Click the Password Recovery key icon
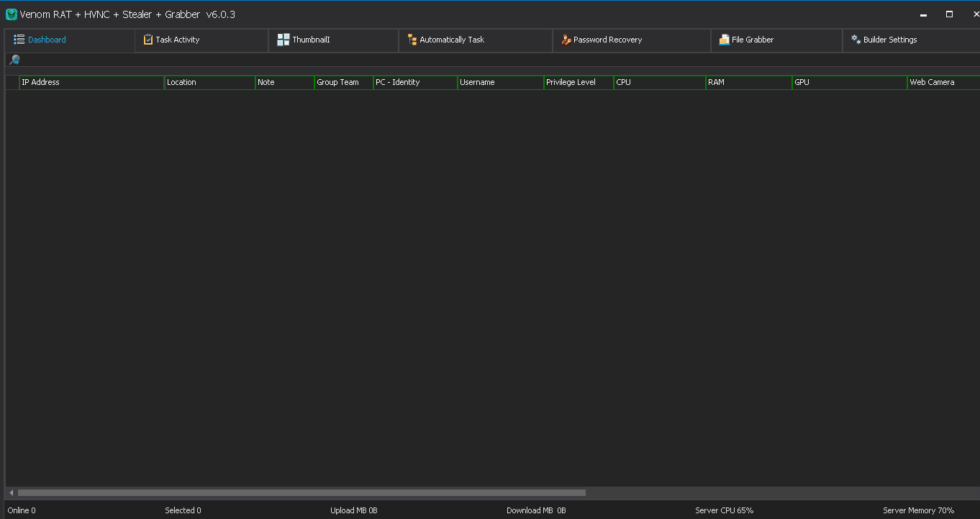Screen dimensions: 980x519 click(566, 40)
